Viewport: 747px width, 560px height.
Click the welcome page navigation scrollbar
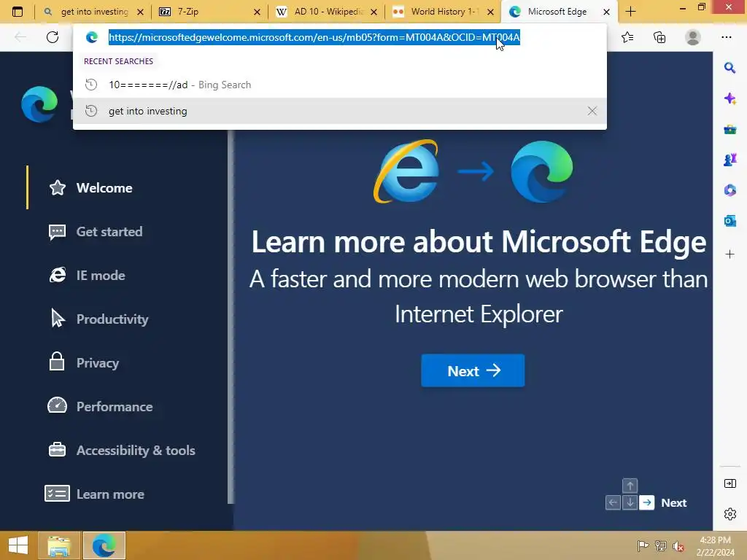tap(231, 316)
